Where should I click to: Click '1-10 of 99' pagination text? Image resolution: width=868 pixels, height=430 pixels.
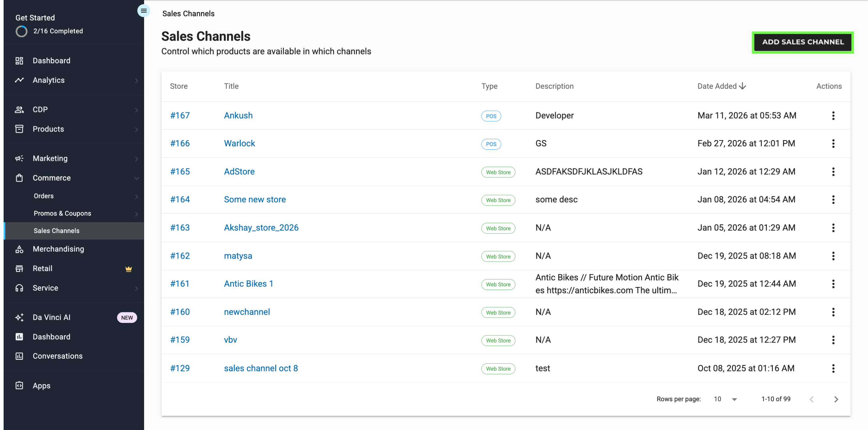(776, 399)
